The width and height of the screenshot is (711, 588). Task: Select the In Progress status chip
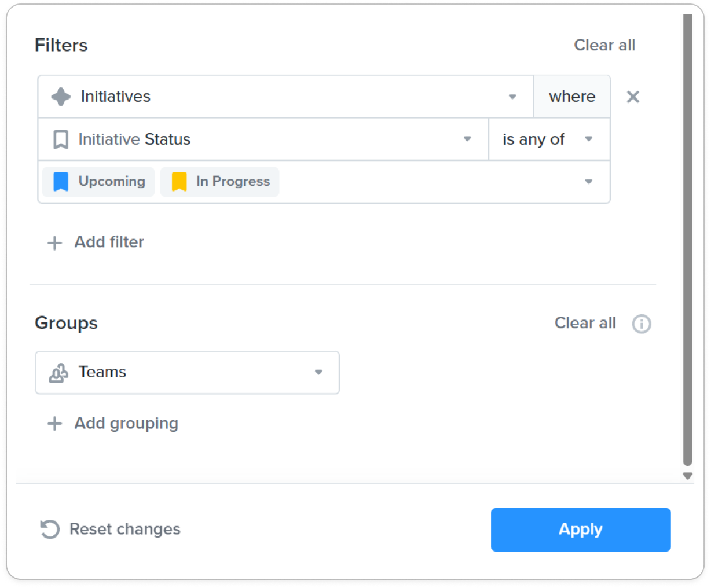(219, 182)
